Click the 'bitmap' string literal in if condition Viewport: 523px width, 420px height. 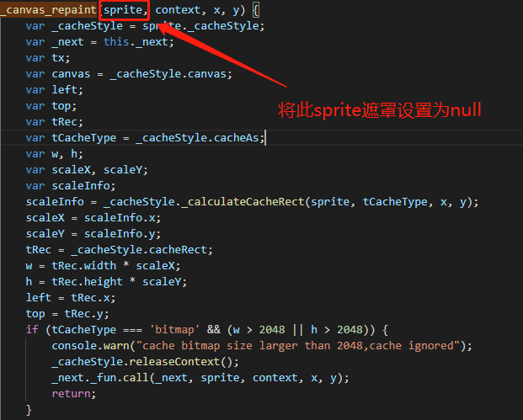(x=174, y=330)
